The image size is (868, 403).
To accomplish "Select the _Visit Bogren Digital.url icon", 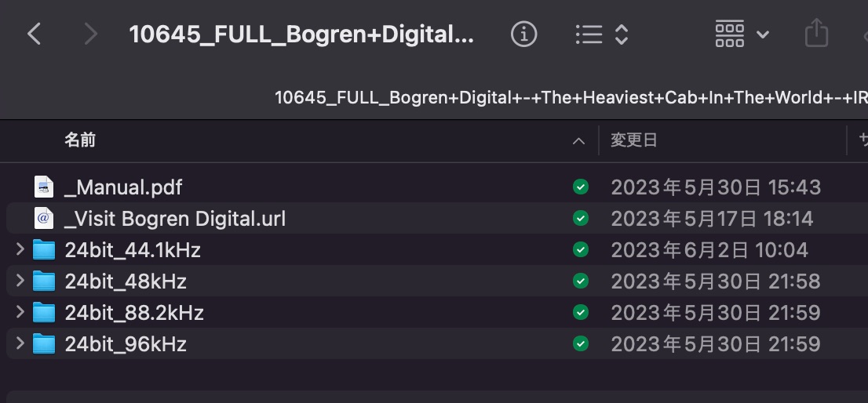I will 44,218.
